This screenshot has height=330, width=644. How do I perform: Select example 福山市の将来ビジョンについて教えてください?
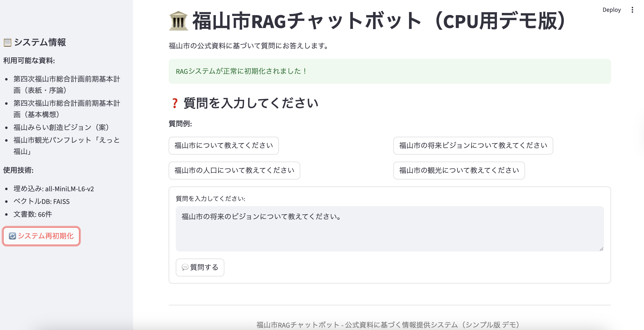click(473, 145)
